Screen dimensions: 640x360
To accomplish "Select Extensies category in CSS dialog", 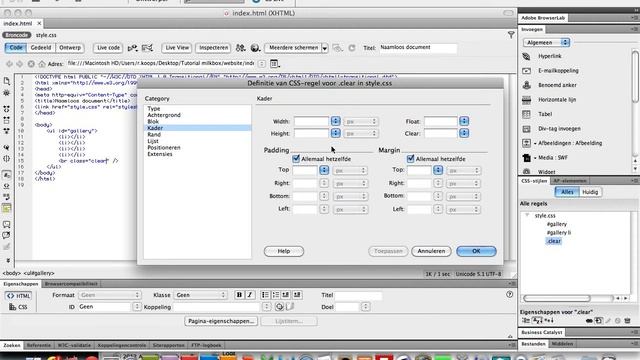I will coord(160,154).
